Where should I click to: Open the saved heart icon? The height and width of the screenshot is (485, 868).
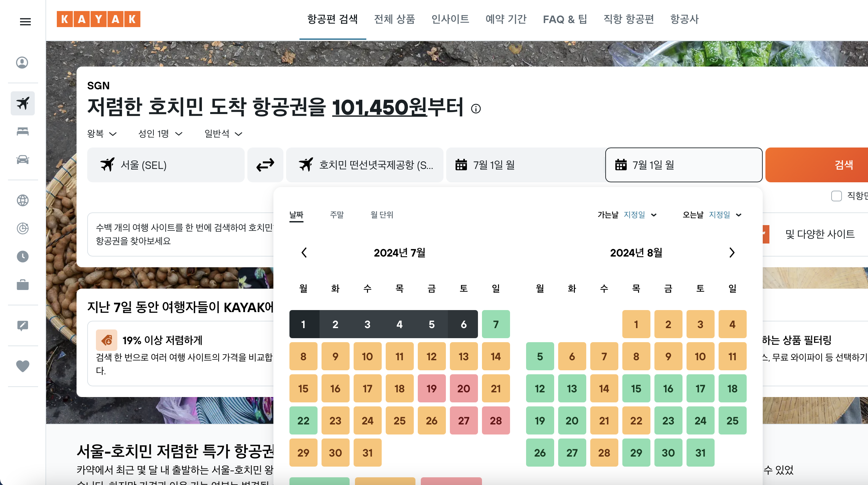pyautogui.click(x=23, y=366)
